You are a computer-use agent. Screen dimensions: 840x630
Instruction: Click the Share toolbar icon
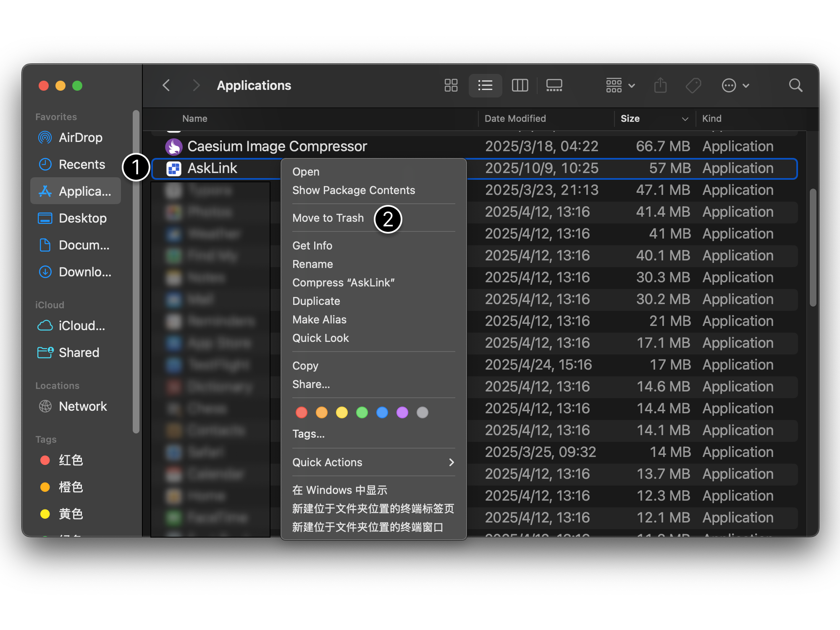660,85
